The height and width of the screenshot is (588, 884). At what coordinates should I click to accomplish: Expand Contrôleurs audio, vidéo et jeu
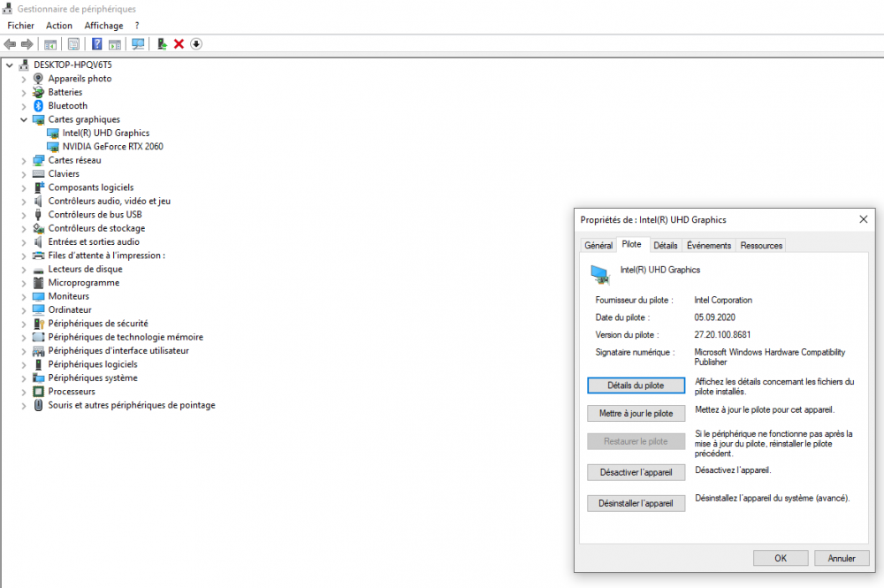(24, 202)
